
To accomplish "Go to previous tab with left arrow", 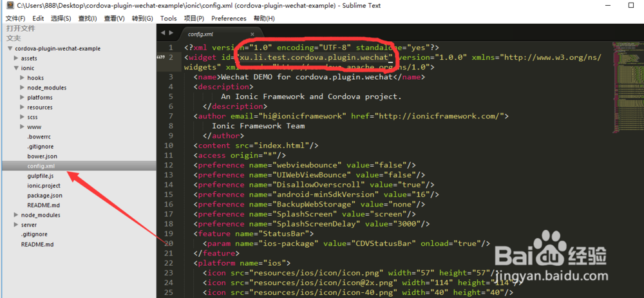I will coord(163,33).
